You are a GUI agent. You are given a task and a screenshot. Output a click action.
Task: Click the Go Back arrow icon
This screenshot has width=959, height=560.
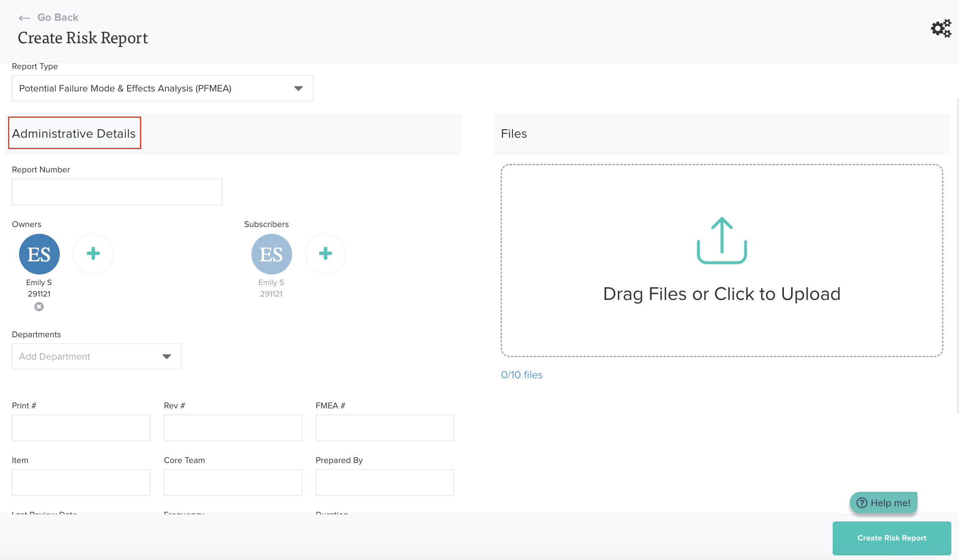(x=24, y=18)
